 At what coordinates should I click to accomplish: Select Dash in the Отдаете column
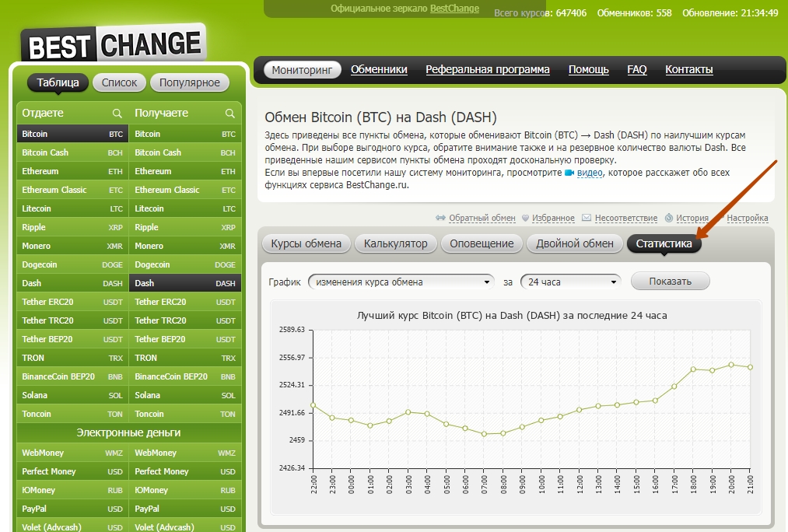pyautogui.click(x=72, y=283)
